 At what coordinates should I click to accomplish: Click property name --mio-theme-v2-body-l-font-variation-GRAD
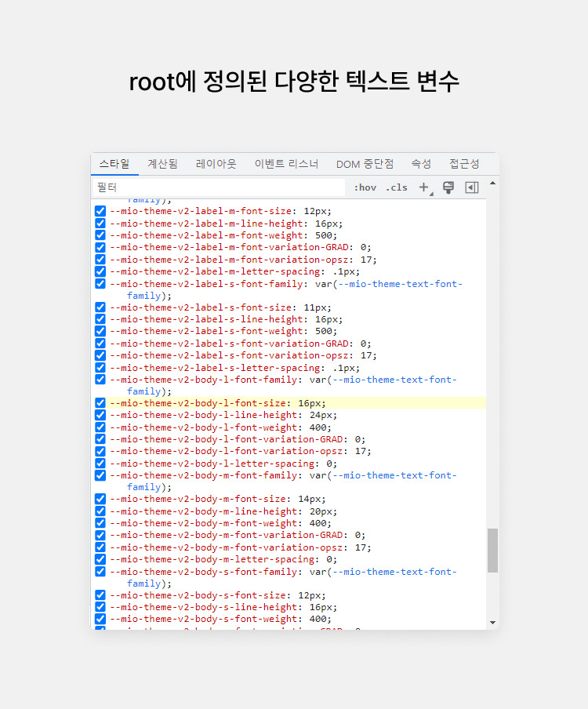point(226,439)
